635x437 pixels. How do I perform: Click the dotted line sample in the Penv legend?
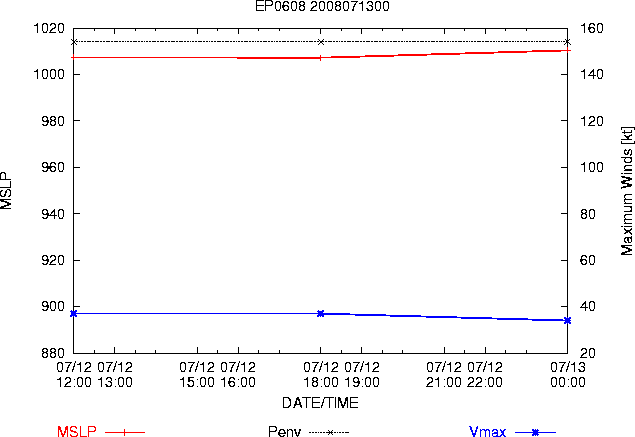tap(329, 433)
